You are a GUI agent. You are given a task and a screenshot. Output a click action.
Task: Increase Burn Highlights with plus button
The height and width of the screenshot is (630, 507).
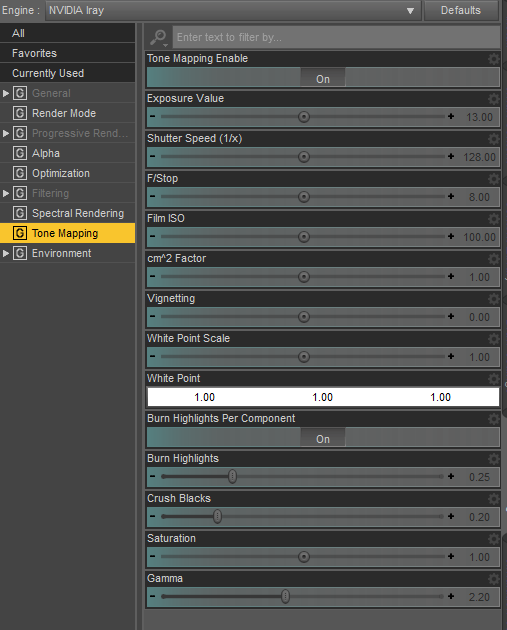click(451, 477)
